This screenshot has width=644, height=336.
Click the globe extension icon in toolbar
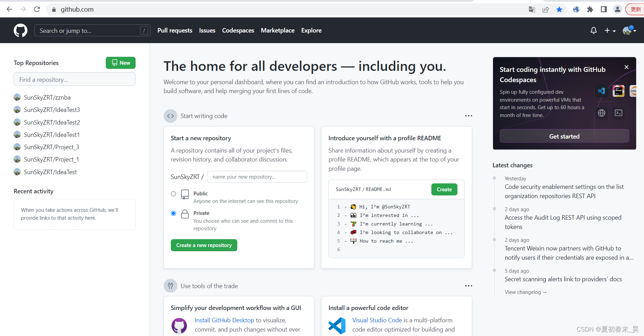click(576, 9)
